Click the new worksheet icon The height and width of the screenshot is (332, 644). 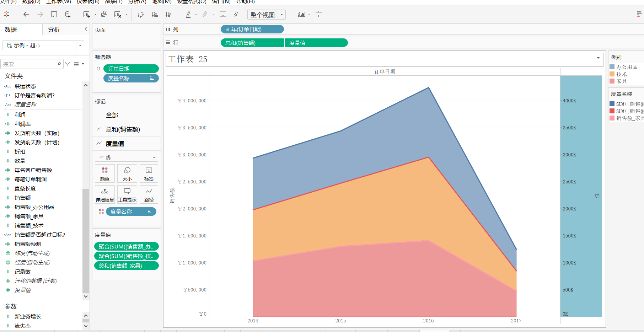pyautogui.click(x=86, y=14)
